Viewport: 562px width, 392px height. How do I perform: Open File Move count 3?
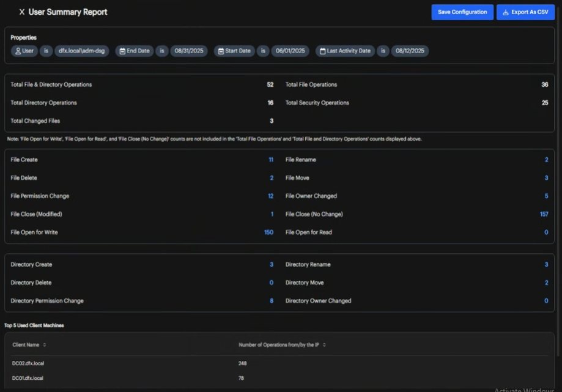546,178
